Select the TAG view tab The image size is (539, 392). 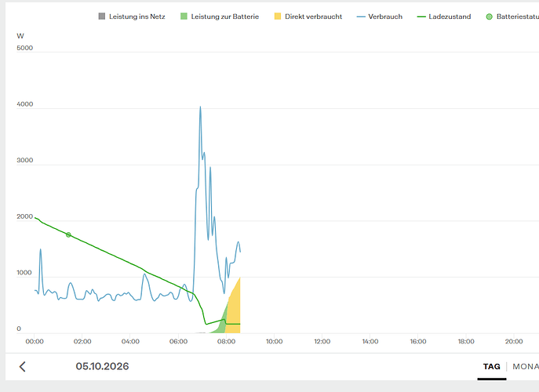[492, 367]
